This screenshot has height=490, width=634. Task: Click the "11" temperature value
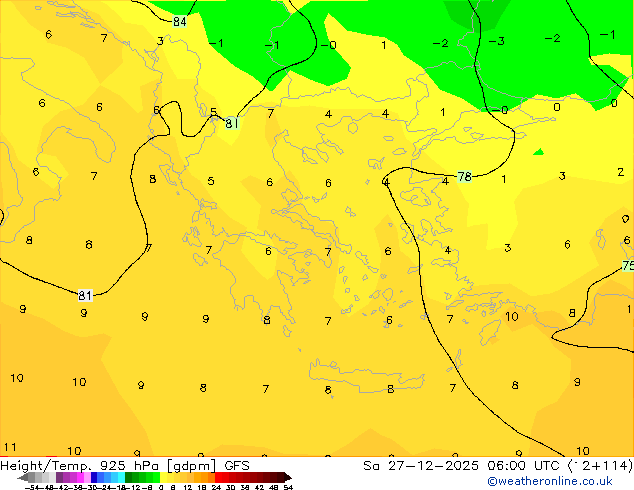(x=10, y=447)
